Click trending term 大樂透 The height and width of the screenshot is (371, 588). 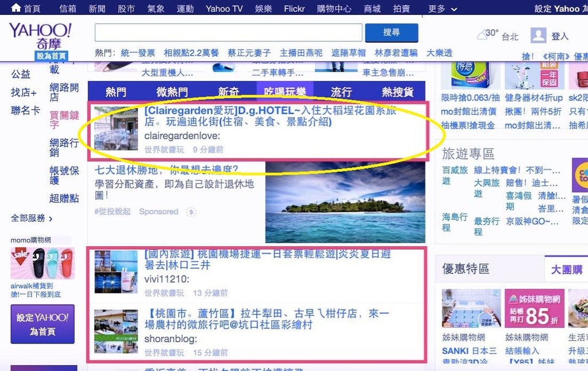[439, 53]
